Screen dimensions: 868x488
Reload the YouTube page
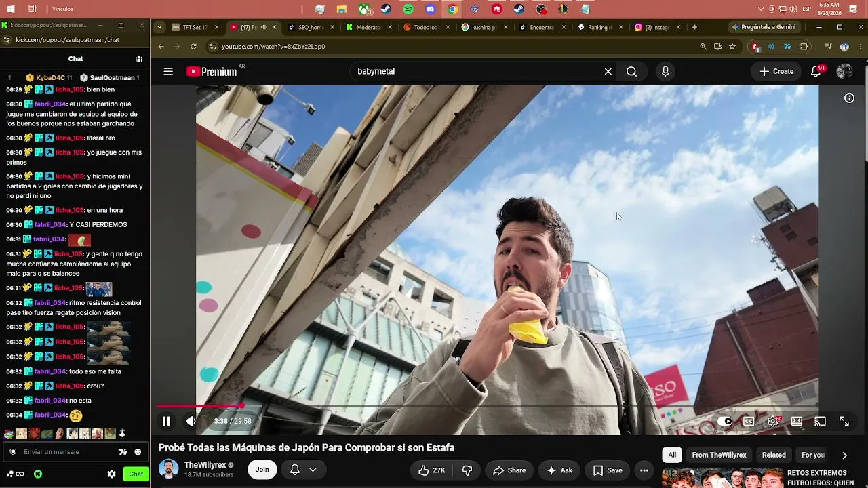pyautogui.click(x=193, y=47)
